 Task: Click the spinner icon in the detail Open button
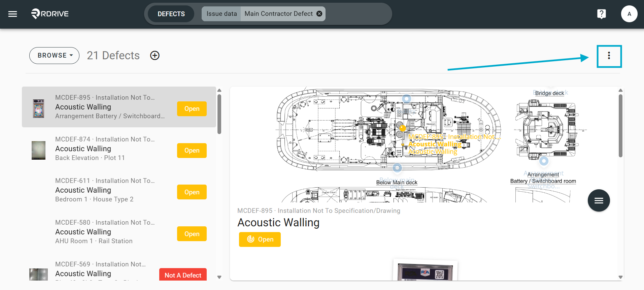tap(250, 239)
